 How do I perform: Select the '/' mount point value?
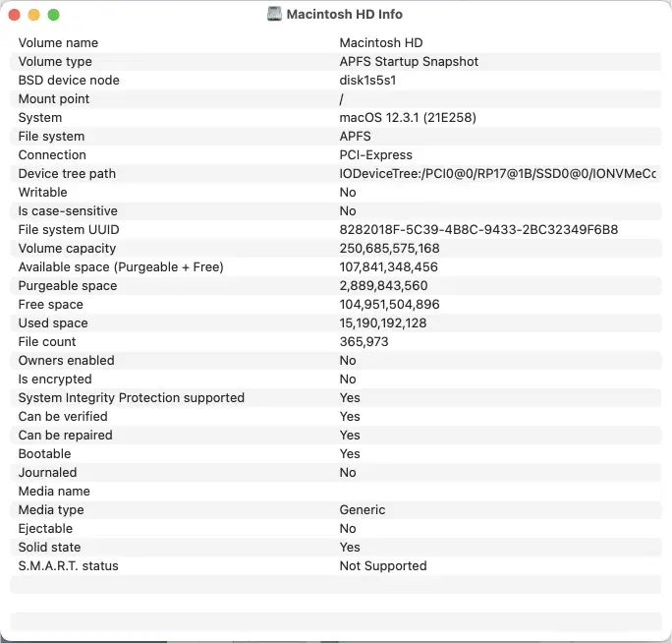(342, 99)
